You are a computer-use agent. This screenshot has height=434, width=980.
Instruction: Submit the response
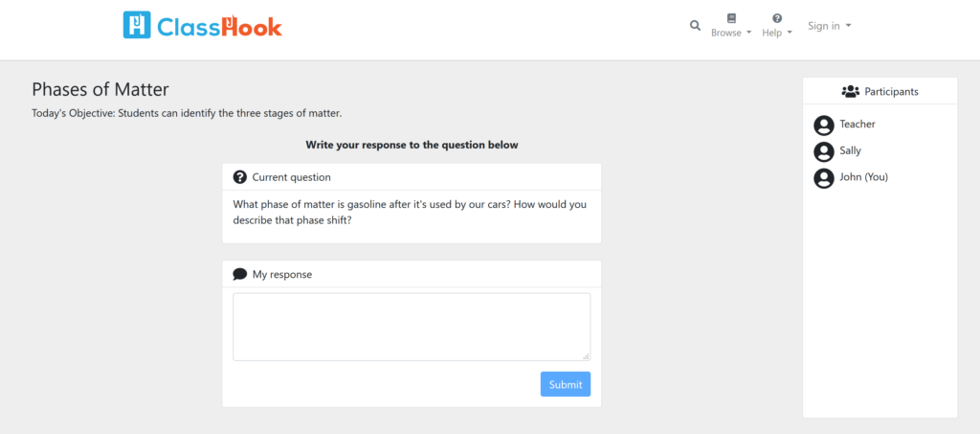pos(566,384)
